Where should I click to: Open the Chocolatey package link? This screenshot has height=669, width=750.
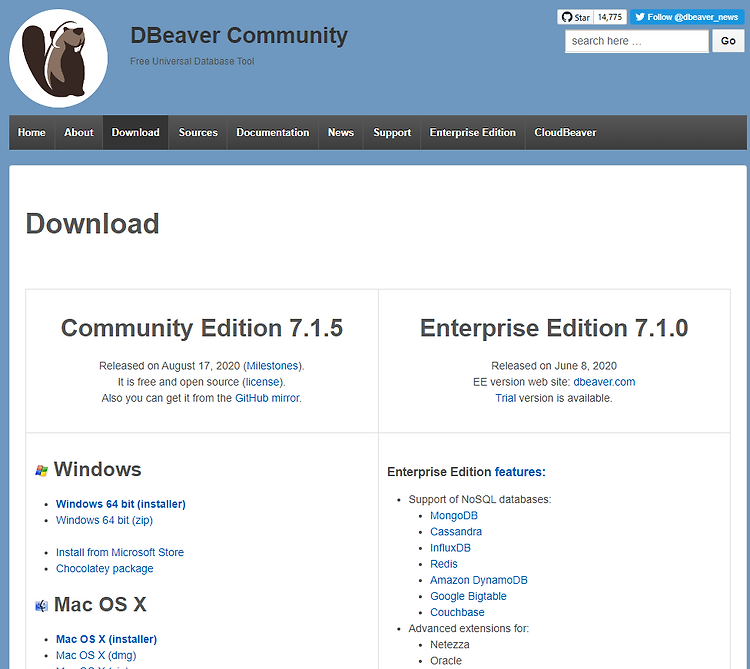point(104,569)
